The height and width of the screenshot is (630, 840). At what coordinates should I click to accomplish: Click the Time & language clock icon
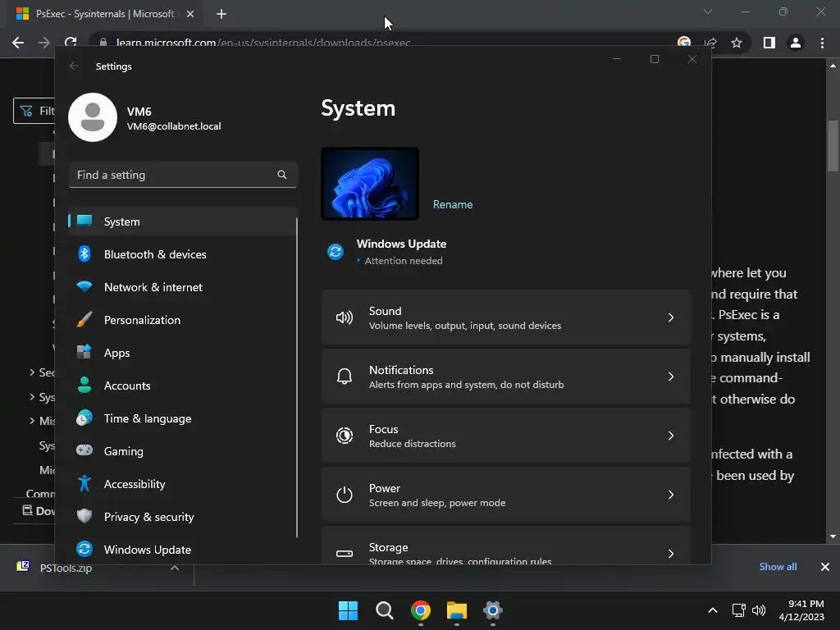84,418
